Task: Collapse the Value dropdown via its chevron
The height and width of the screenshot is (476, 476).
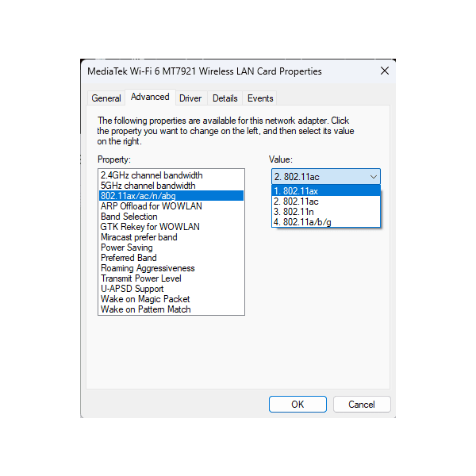Action: tap(374, 177)
